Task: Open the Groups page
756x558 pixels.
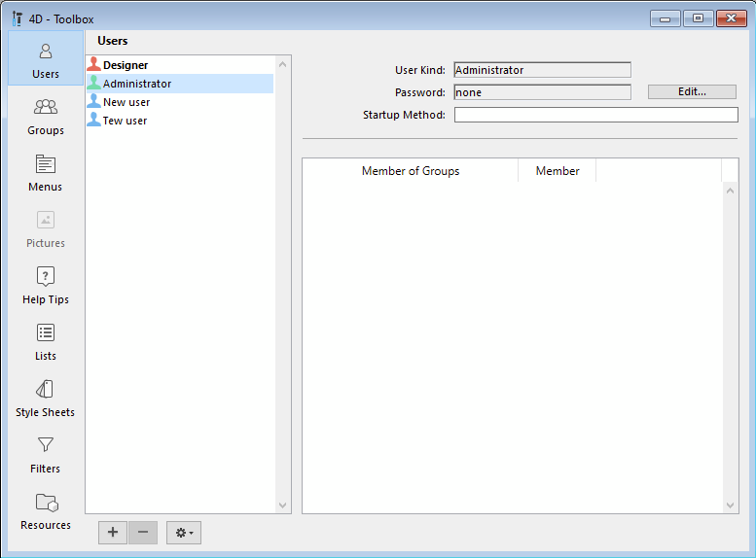Action: pyautogui.click(x=46, y=117)
